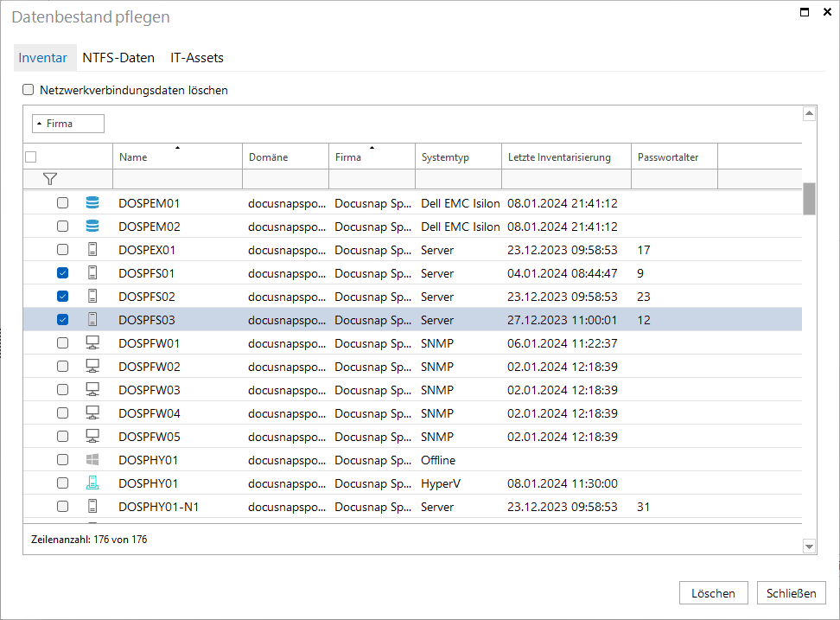Check the DOSPFW02 row checkbox
This screenshot has width=840, height=620.
pos(63,366)
